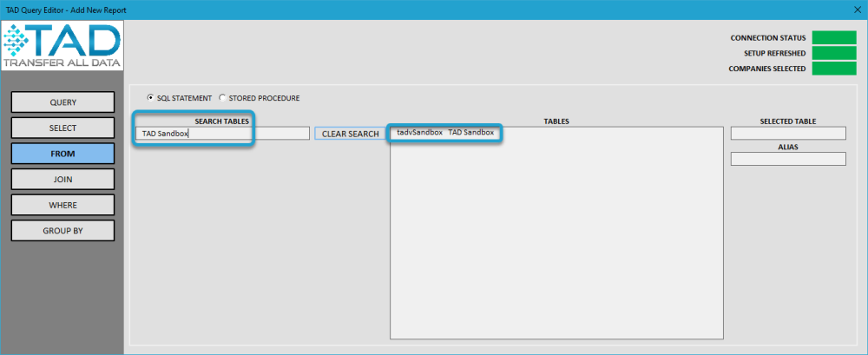Focus the Selected Table field

coord(788,134)
